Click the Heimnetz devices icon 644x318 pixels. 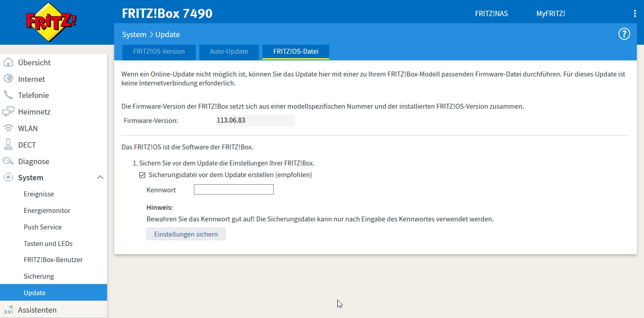pos(8,112)
